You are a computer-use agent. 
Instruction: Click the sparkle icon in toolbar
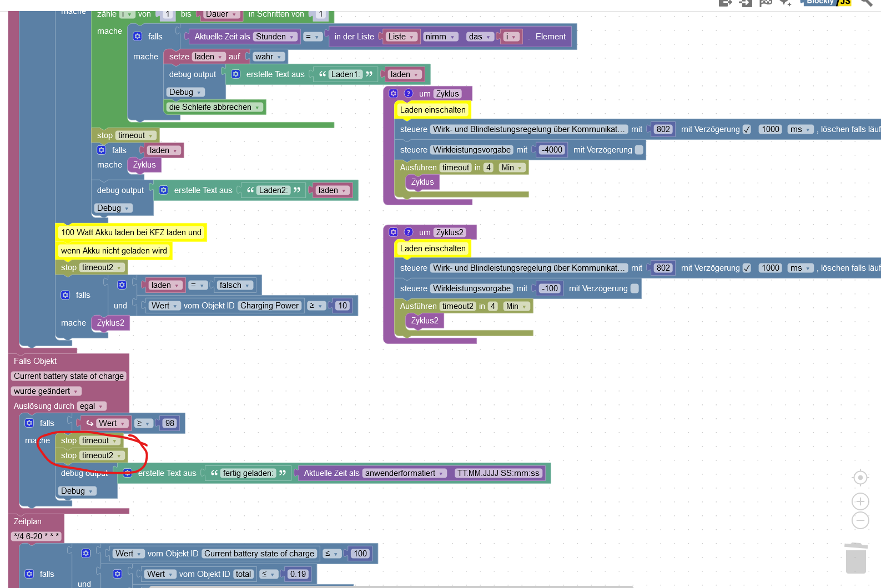click(x=785, y=3)
